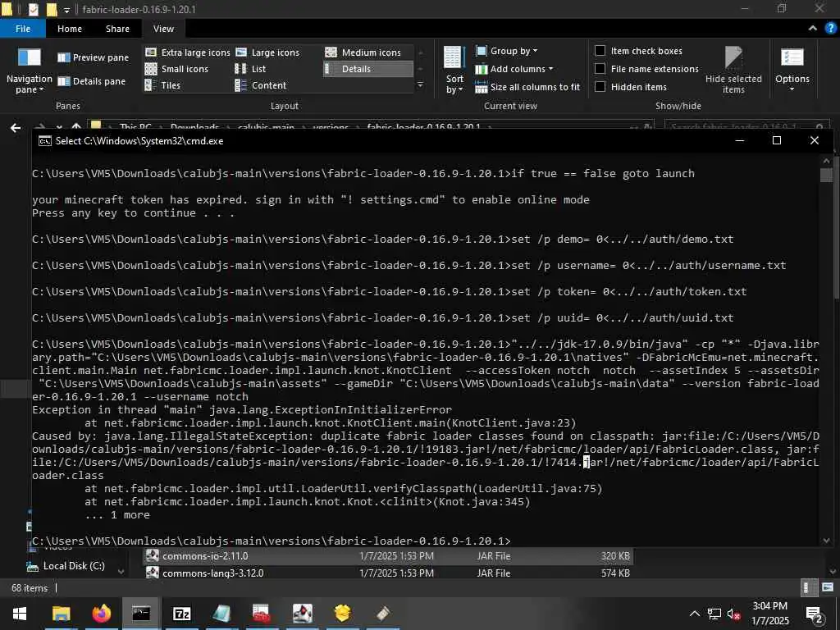Select Local Disk (C:) in navigation pane
This screenshot has width=840, height=630.
coord(74,566)
